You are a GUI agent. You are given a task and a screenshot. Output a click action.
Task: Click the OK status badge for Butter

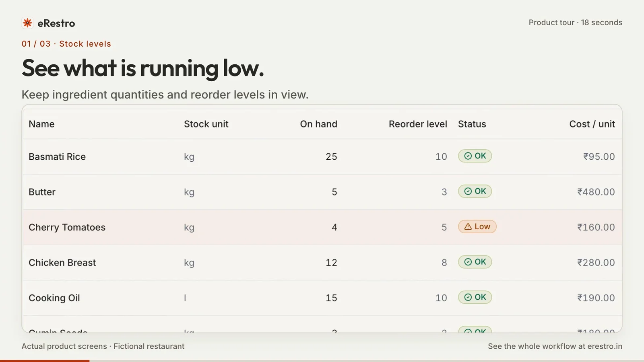(x=475, y=191)
